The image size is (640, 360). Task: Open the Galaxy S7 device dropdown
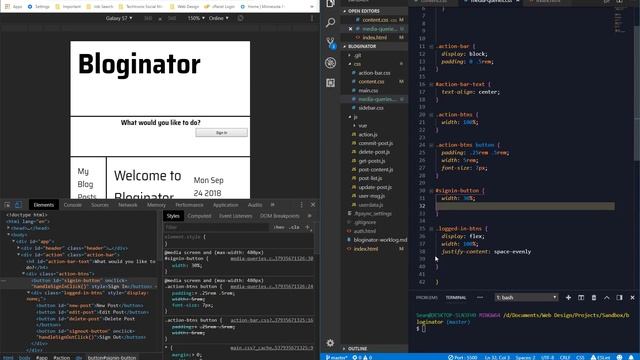pos(119,18)
